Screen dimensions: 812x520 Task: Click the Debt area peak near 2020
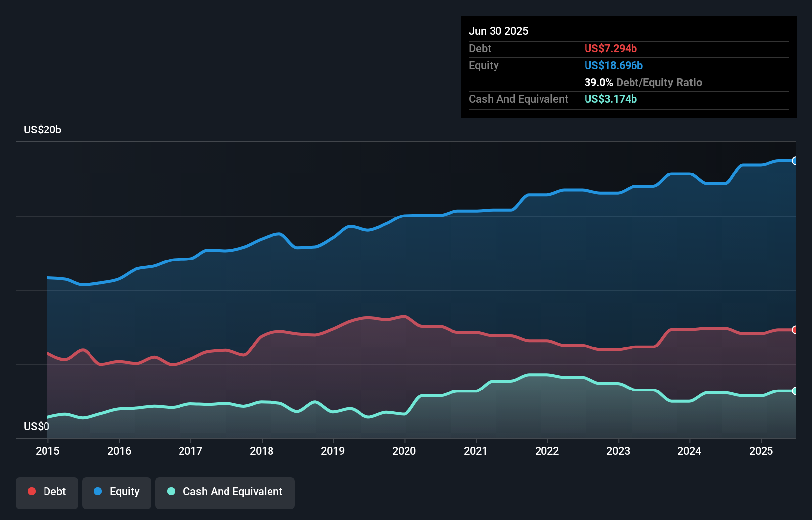point(405,317)
